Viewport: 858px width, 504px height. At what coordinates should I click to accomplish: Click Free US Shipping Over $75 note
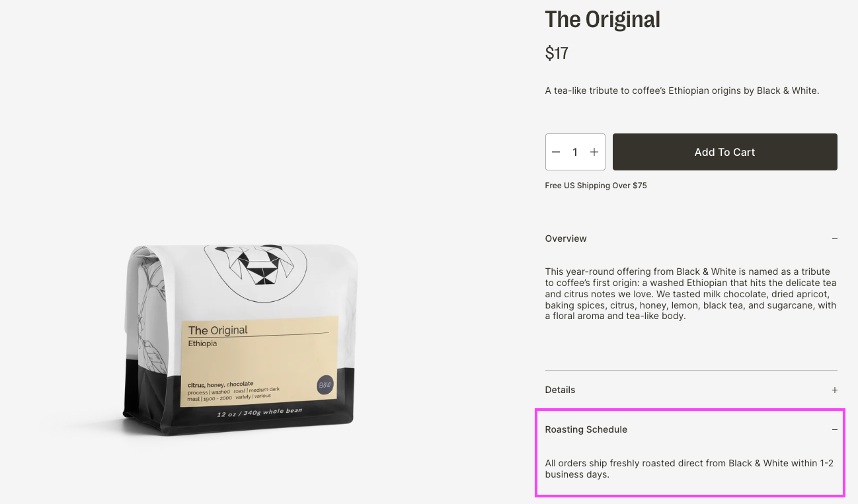coord(596,186)
